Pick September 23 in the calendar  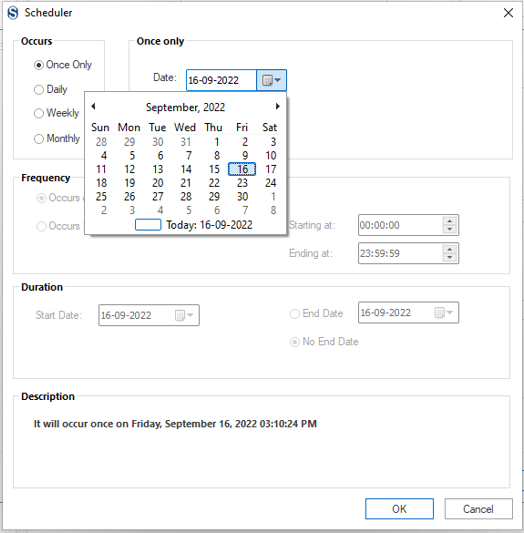(242, 183)
